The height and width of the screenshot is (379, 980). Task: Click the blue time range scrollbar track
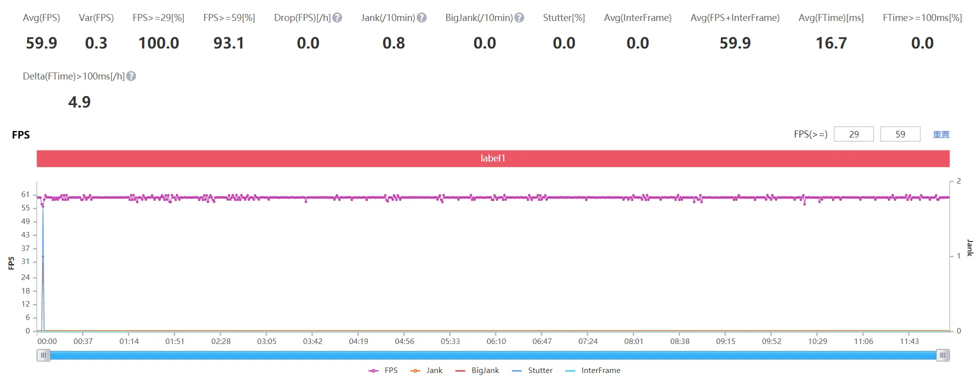coord(493,355)
